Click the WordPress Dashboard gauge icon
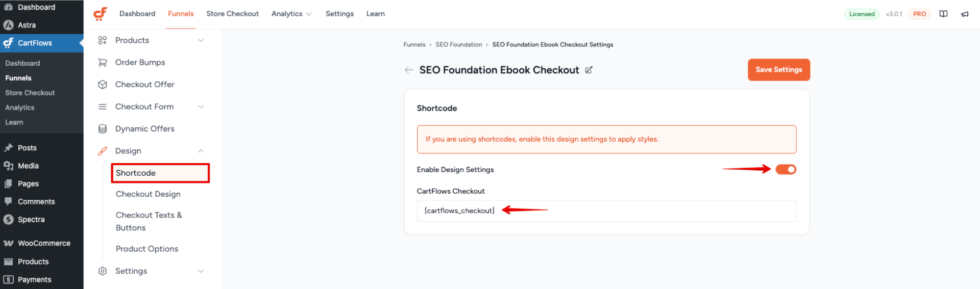Viewport: 980px width, 289px height. [9, 7]
